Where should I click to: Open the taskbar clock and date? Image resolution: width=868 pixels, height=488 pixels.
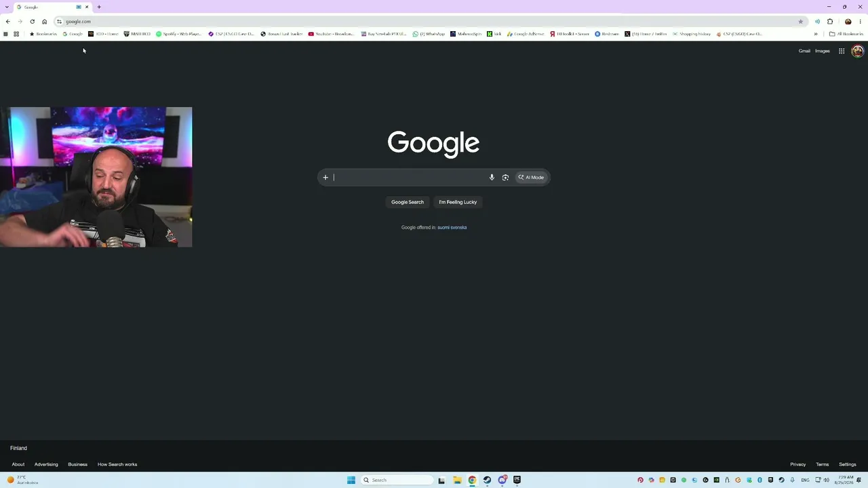click(x=844, y=480)
